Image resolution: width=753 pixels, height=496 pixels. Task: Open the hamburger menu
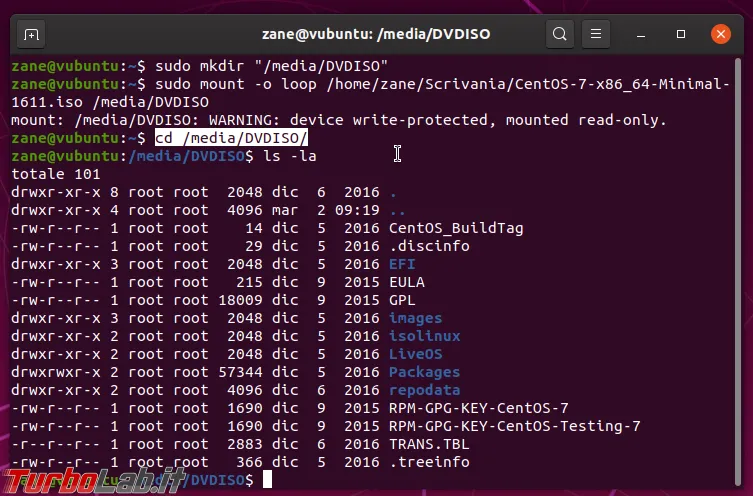[596, 35]
